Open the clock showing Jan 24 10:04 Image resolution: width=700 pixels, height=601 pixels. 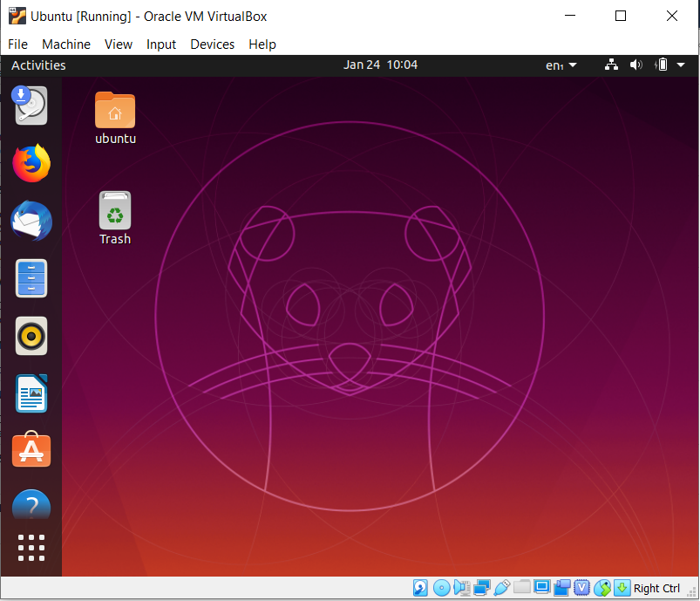tap(380, 65)
